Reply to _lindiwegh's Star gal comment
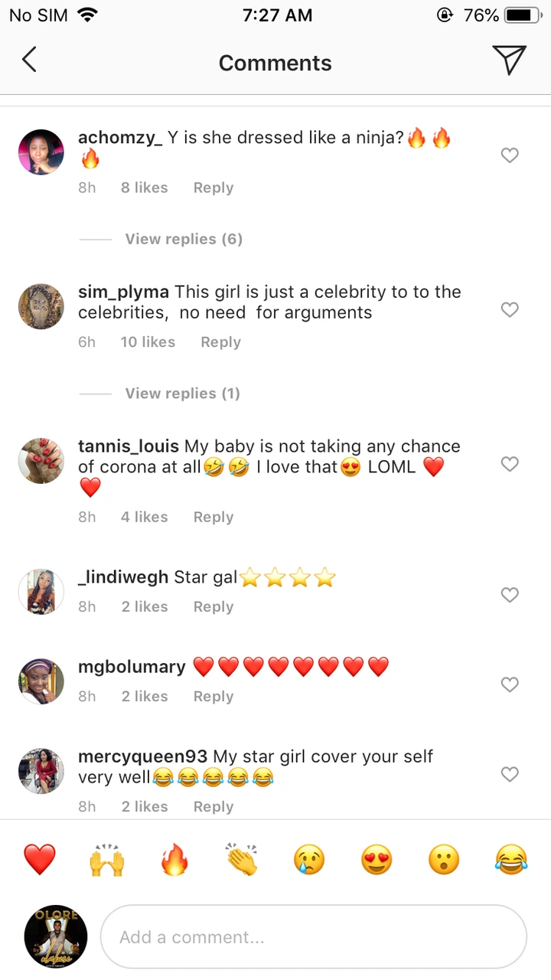Image resolution: width=551 pixels, height=980 pixels. click(213, 607)
